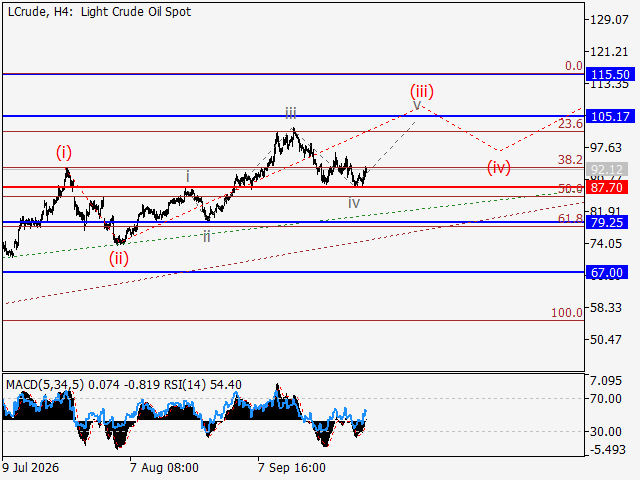
Task: Click the 7.095 indicator axis value
Action: click(x=606, y=381)
